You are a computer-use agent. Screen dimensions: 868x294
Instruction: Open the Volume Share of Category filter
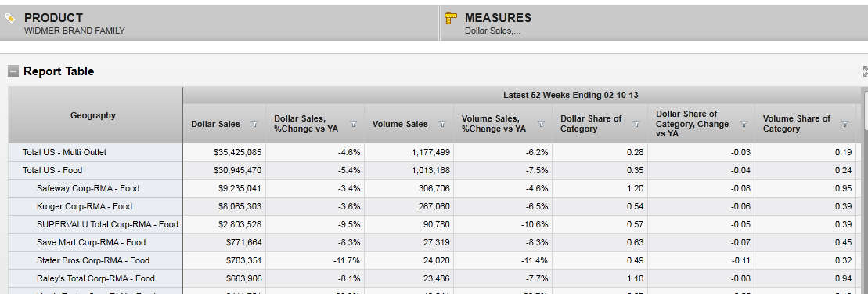[845, 124]
